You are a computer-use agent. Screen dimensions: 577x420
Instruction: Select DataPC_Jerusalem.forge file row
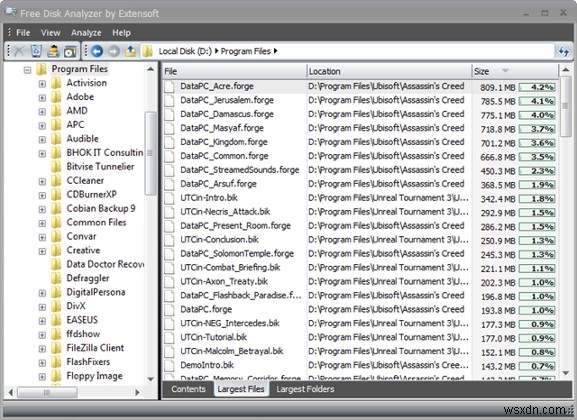pyautogui.click(x=361, y=100)
